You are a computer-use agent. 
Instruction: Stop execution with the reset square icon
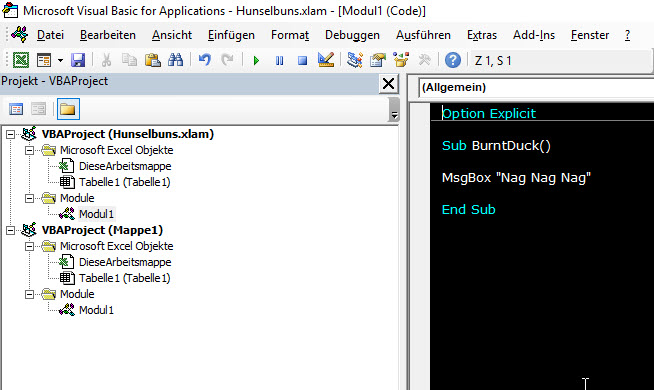302,60
